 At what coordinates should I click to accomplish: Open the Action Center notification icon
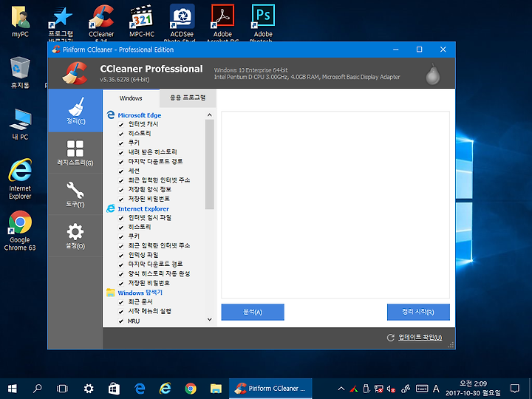515,389
